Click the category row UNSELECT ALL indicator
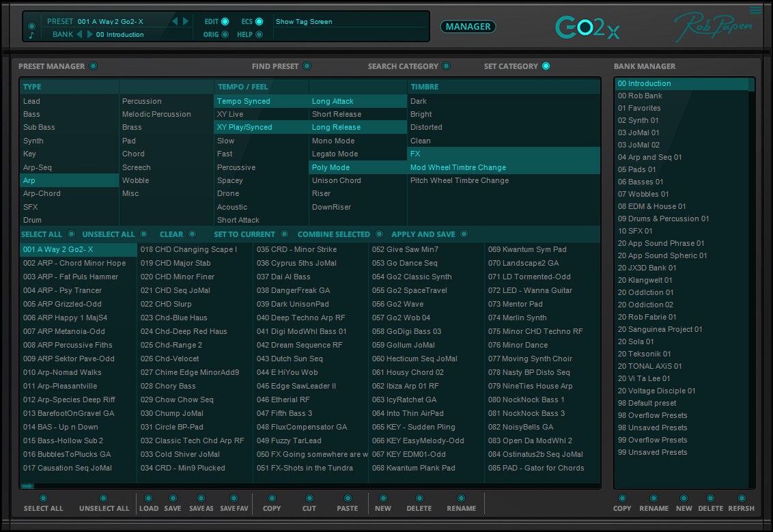Screen dimensions: 773x532 (143, 234)
